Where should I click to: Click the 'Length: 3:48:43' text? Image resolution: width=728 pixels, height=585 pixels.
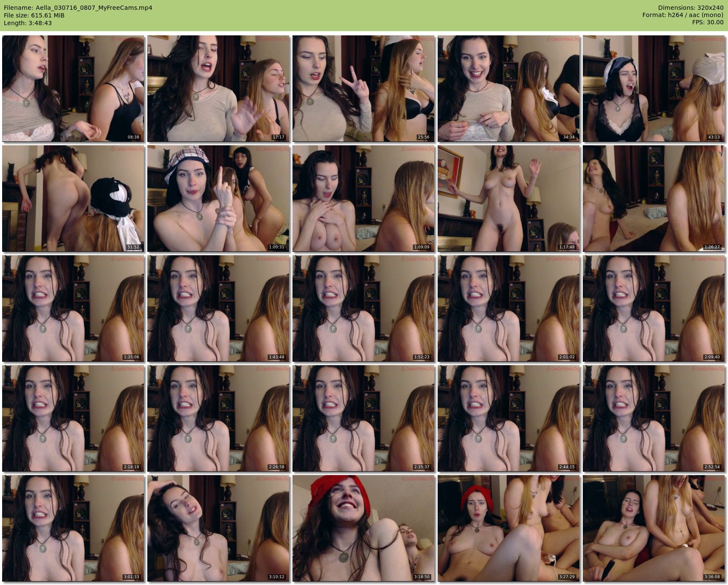tap(28, 23)
